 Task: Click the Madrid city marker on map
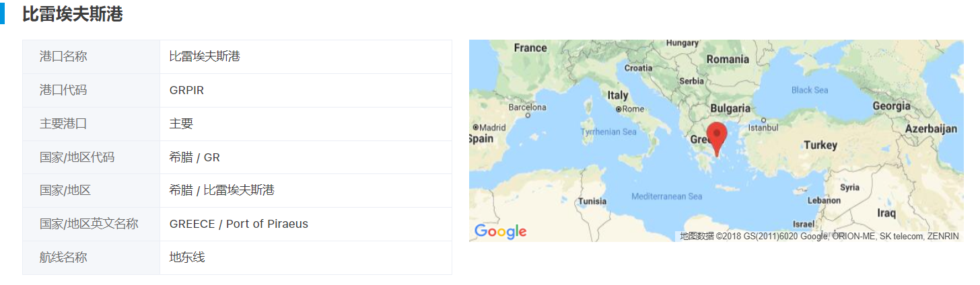476,127
